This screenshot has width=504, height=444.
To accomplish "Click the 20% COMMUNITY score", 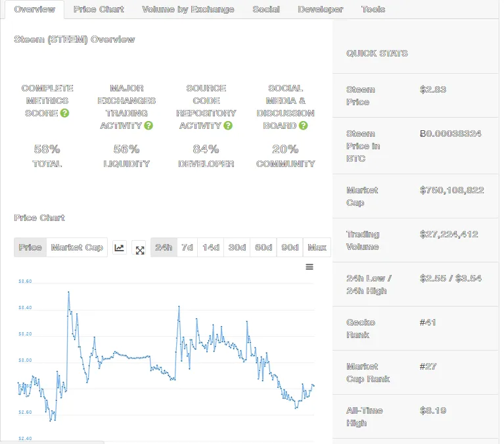I will click(x=285, y=156).
